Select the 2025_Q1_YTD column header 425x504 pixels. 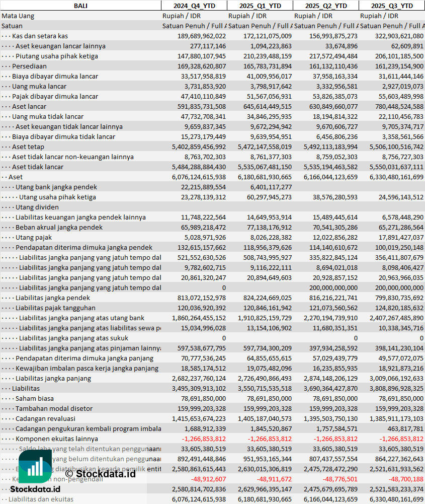[x=260, y=6]
